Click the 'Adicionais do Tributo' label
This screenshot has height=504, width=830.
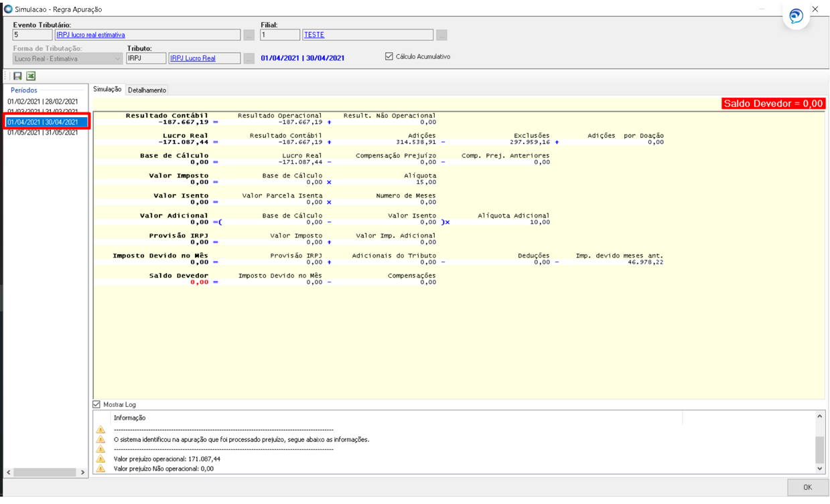pyautogui.click(x=394, y=256)
